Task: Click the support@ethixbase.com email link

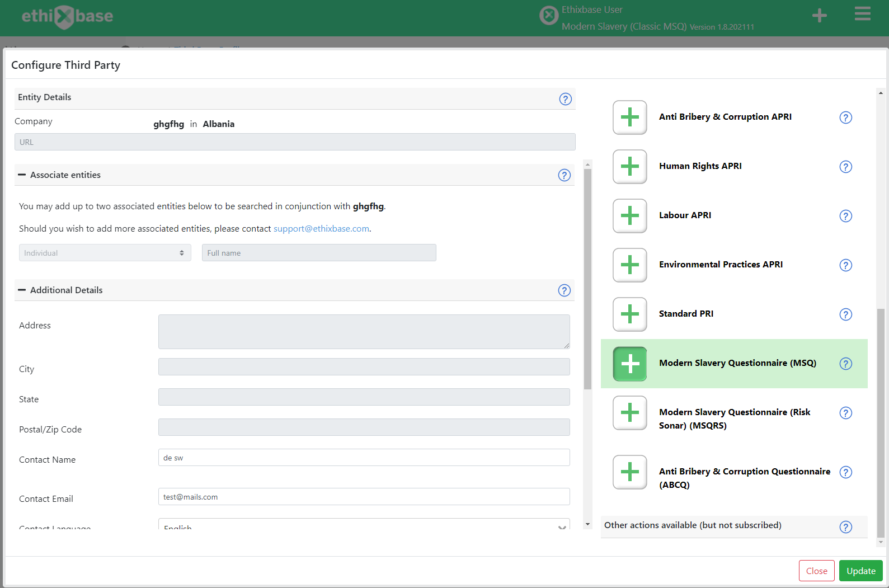Action: click(321, 229)
